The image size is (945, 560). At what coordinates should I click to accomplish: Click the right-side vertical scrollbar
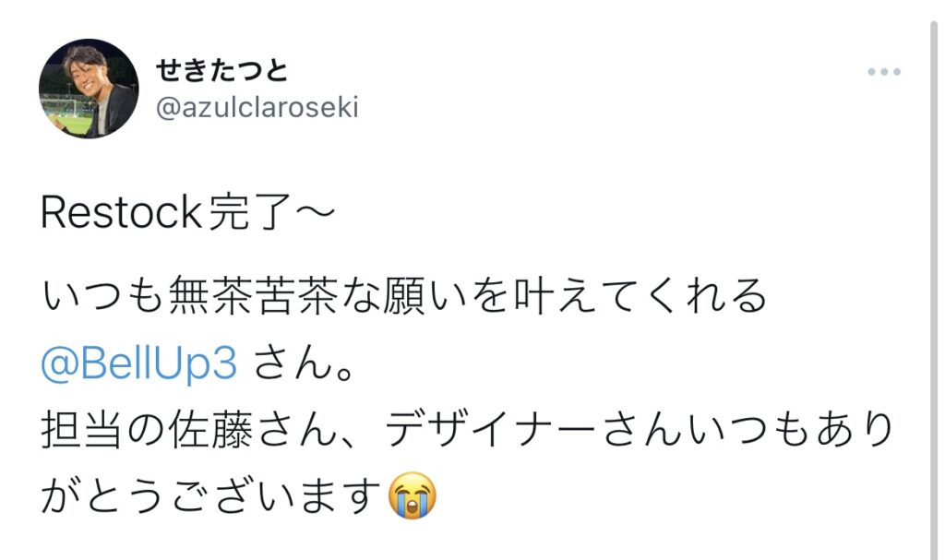[934, 290]
